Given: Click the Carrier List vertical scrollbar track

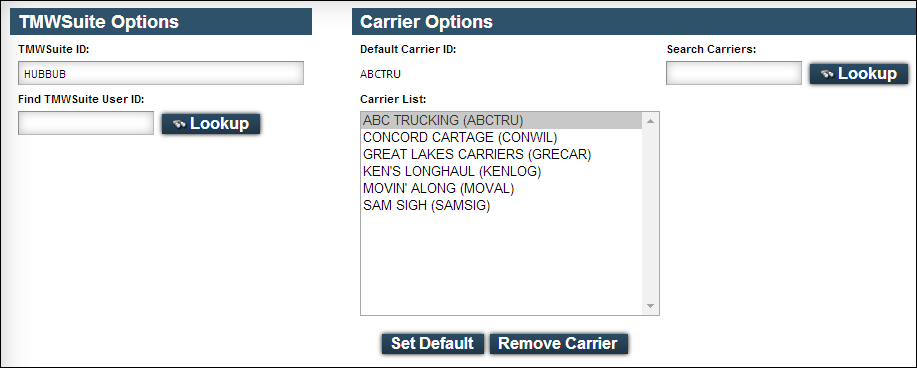Looking at the screenshot, I should (650, 214).
